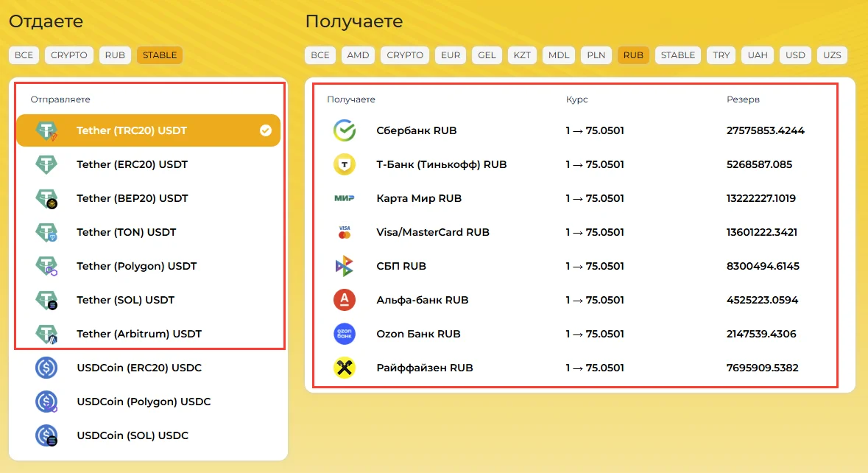Switch to the KZT receive filter
Screen dimensions: 868x473
[x=522, y=55]
